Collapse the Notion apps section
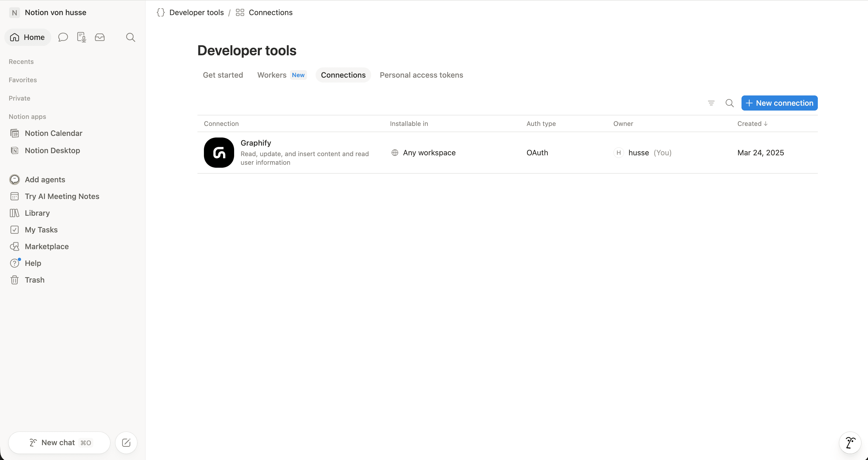Image resolution: width=868 pixels, height=460 pixels. 27,116
